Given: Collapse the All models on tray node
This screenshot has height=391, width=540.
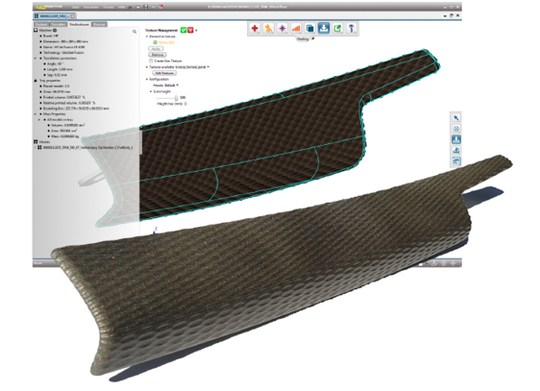Looking at the screenshot, I should pos(39,120).
